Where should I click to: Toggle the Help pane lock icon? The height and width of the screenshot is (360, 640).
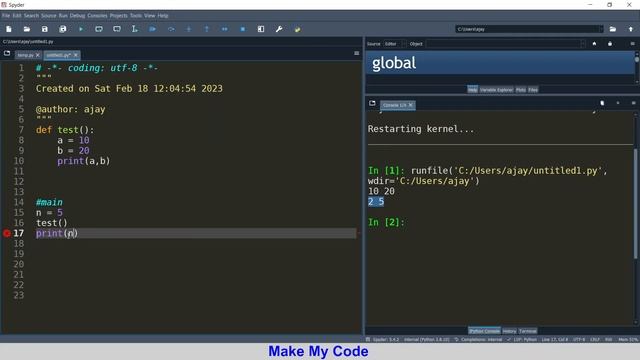point(610,44)
